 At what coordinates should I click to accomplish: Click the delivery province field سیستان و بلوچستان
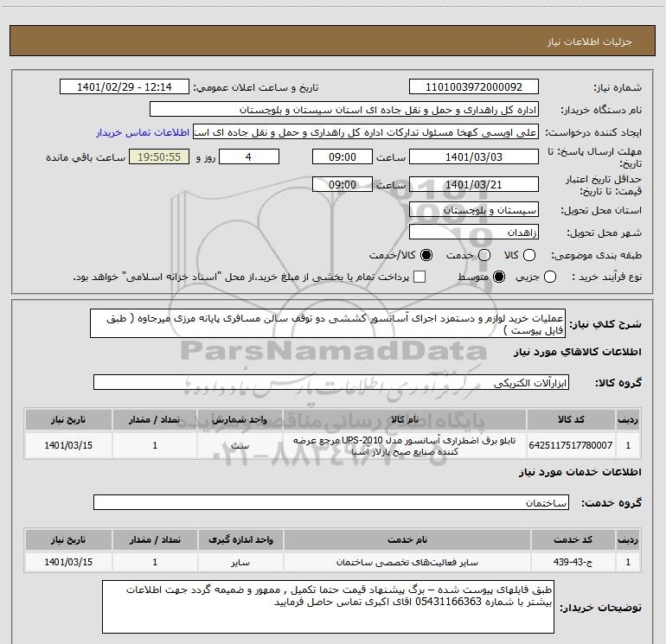(474, 210)
